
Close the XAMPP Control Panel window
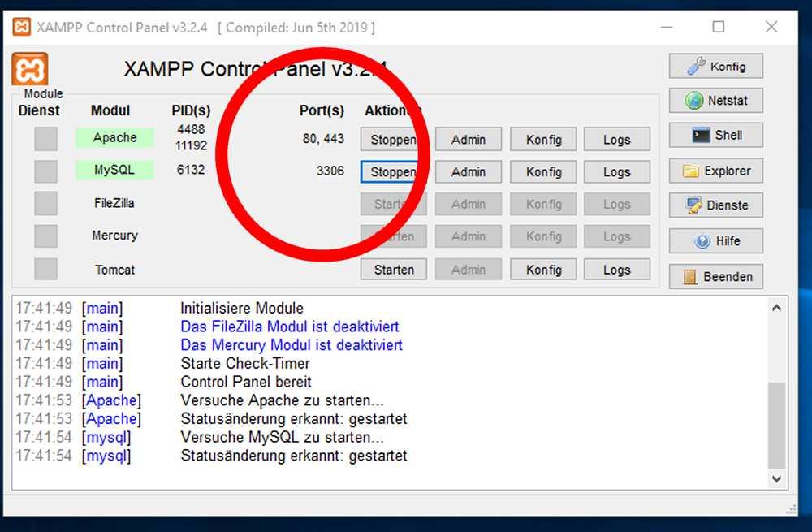tap(771, 27)
